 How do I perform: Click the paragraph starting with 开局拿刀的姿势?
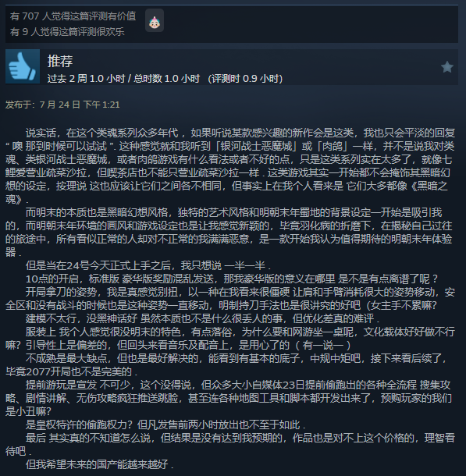[230, 298]
